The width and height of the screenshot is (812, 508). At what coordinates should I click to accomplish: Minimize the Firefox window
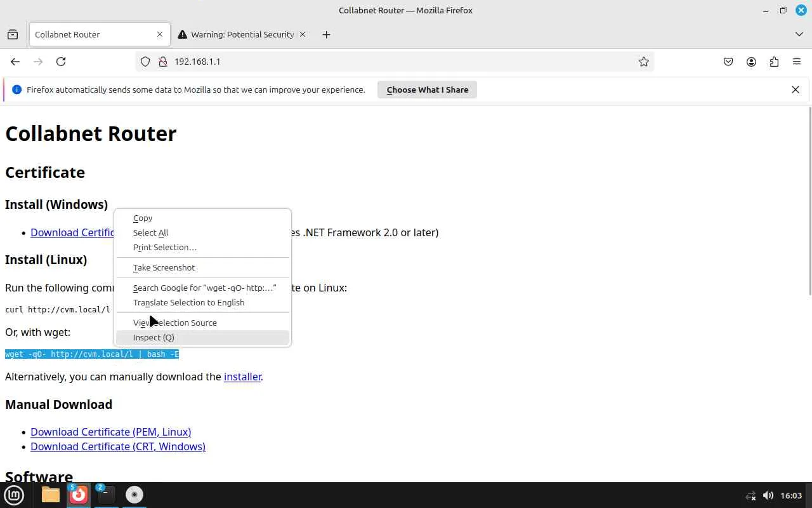pos(766,10)
